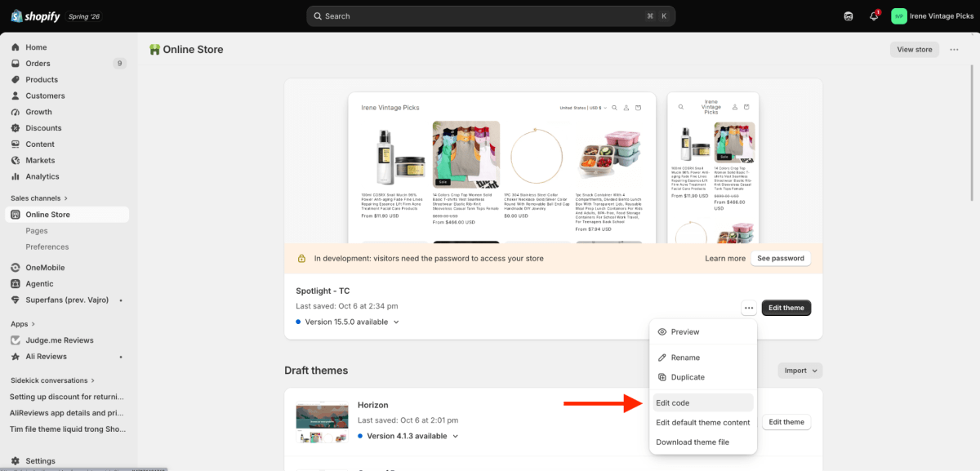
Task: Focus the Search bar
Action: point(490,16)
